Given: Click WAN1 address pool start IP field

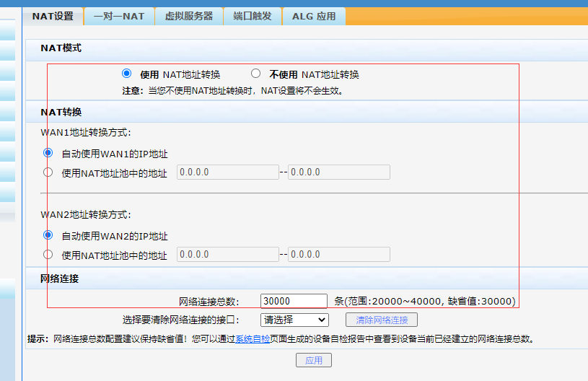Looking at the screenshot, I should 228,172.
